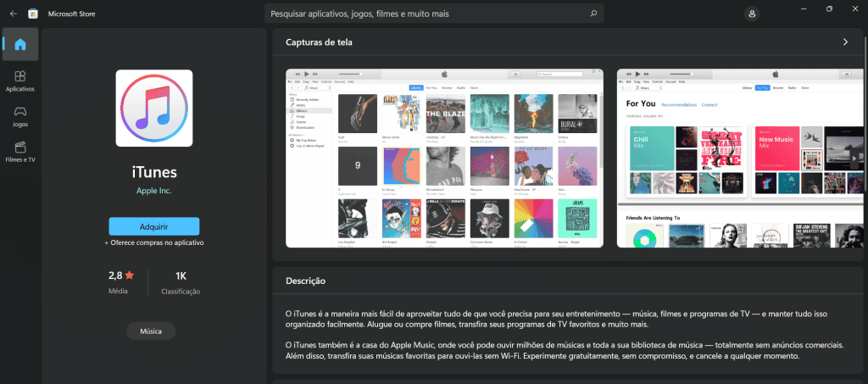868x384 pixels.
Task: Go back with the arrow icon
Action: [x=14, y=14]
